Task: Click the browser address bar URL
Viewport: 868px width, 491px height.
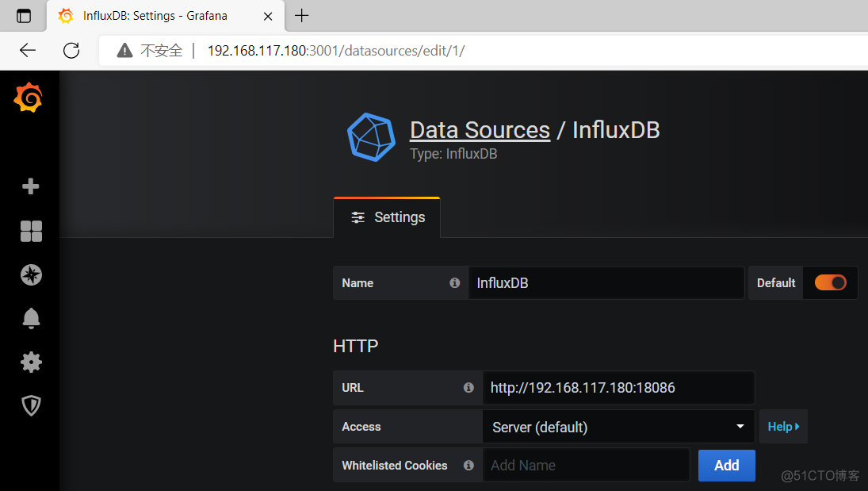Action: 336,51
